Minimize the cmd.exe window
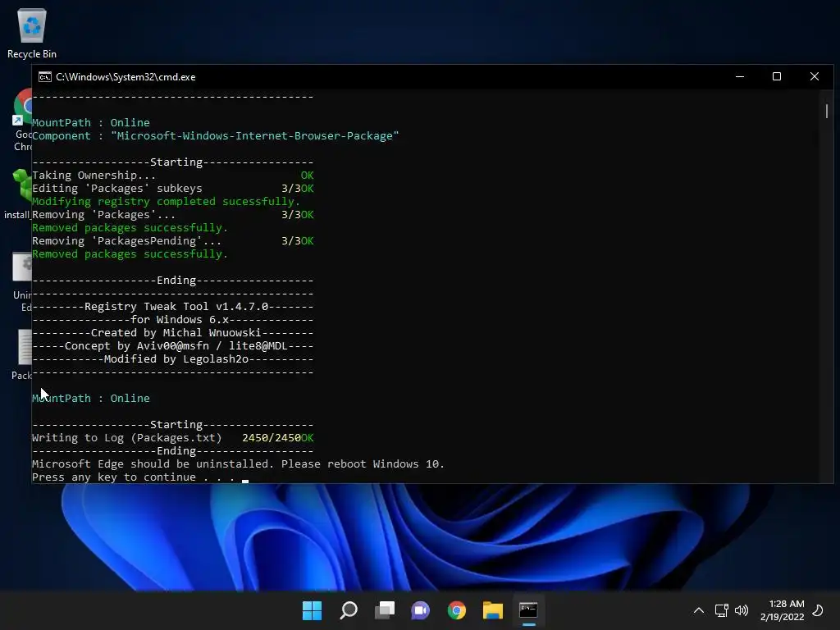Viewport: 840px width, 630px height. click(740, 76)
